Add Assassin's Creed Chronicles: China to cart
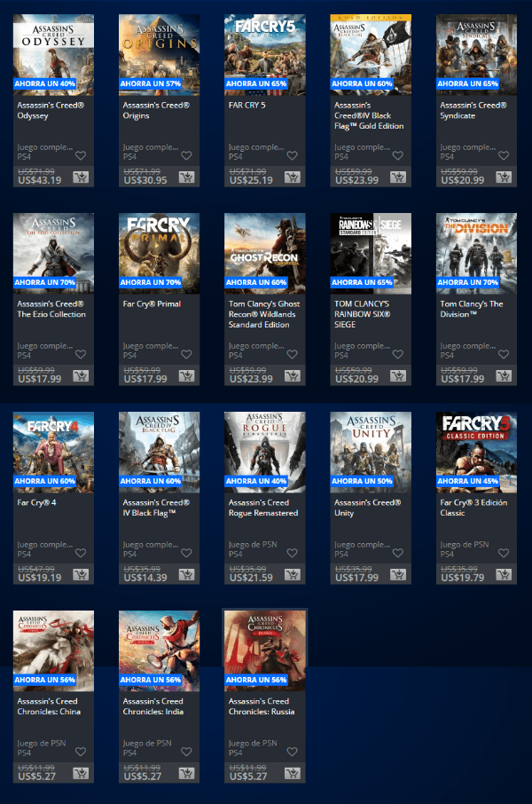The image size is (532, 804). (x=81, y=774)
